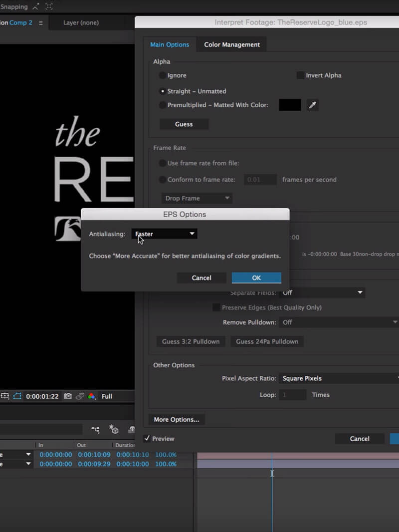Click the region of interest icon
Viewport: 399px width, 532px height.
[x=5, y=396]
